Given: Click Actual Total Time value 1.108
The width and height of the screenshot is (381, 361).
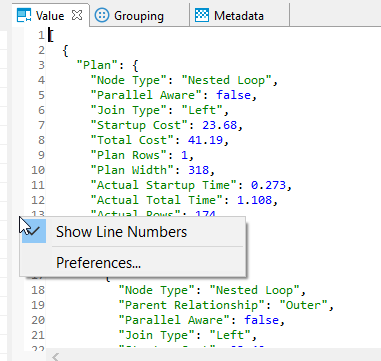Looking at the screenshot, I should coord(254,200).
